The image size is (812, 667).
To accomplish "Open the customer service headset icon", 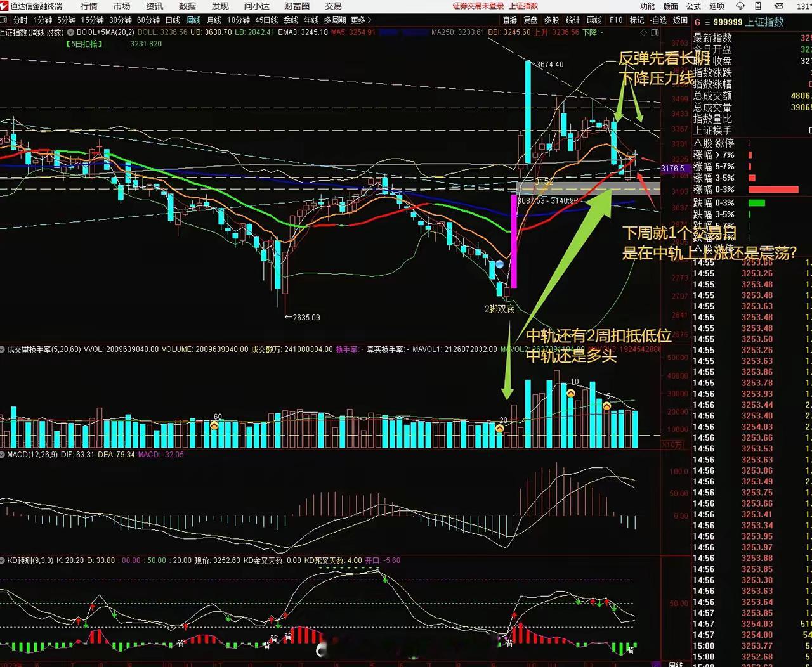I will tap(740, 6).
